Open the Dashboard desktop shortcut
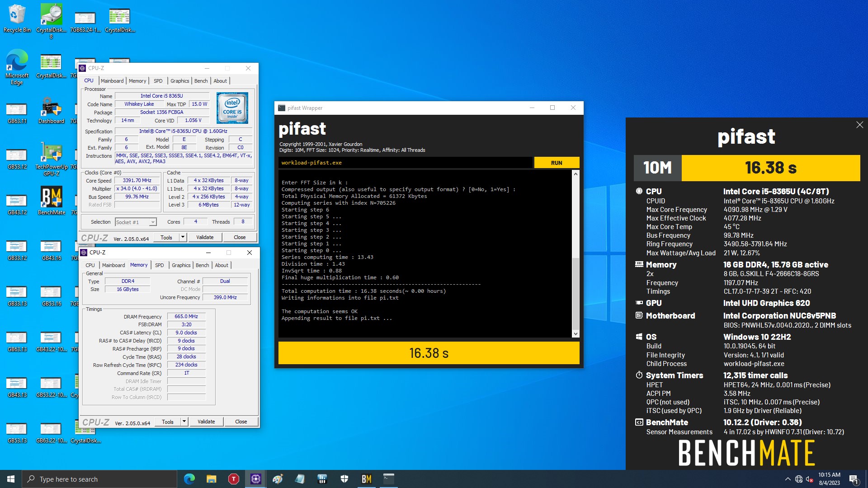The image size is (868, 488). (x=51, y=111)
